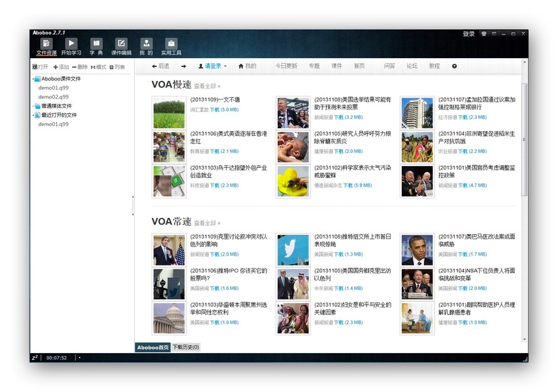558x392 pixels.
Task: Click the scrollbar up arrow
Action: point(525,63)
